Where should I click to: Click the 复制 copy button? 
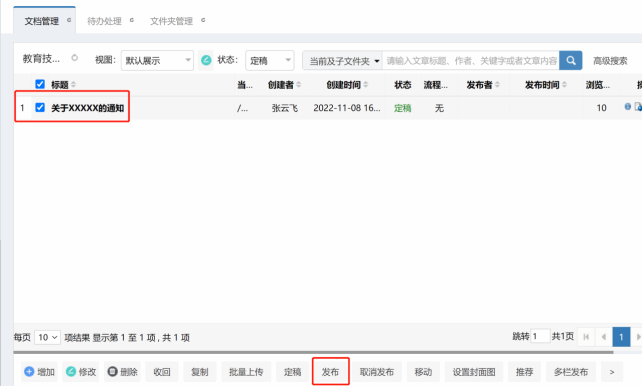click(x=200, y=372)
